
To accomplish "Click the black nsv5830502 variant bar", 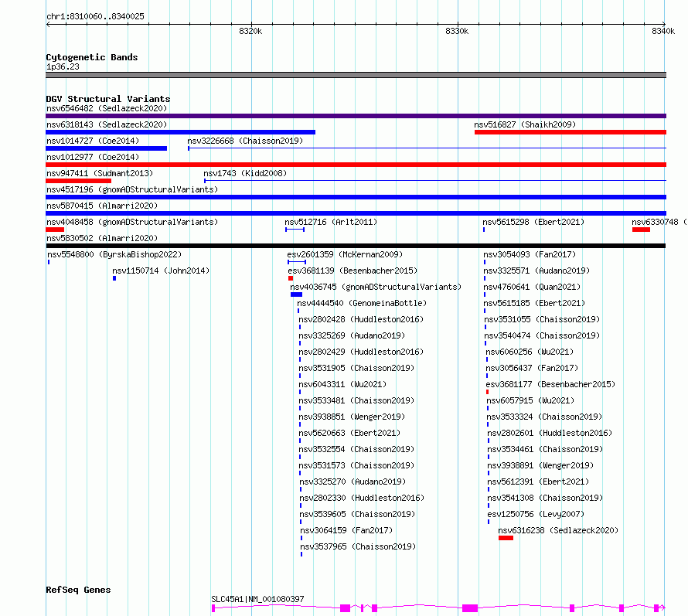I will tap(356, 246).
